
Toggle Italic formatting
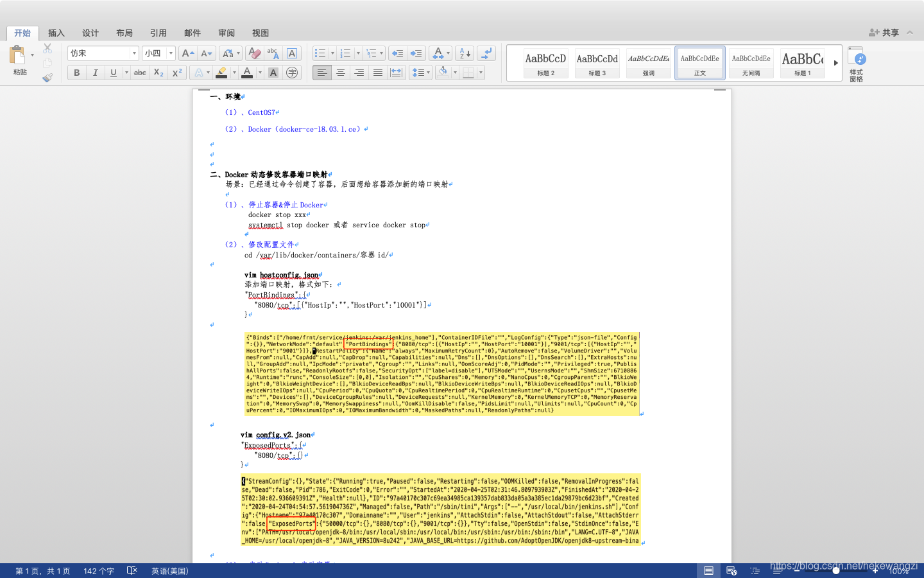[x=95, y=73]
